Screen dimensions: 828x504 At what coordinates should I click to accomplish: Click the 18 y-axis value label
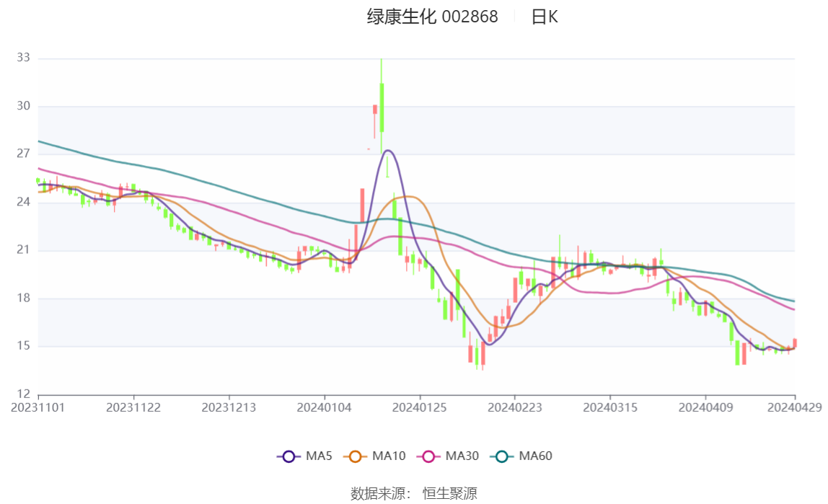tap(23, 298)
